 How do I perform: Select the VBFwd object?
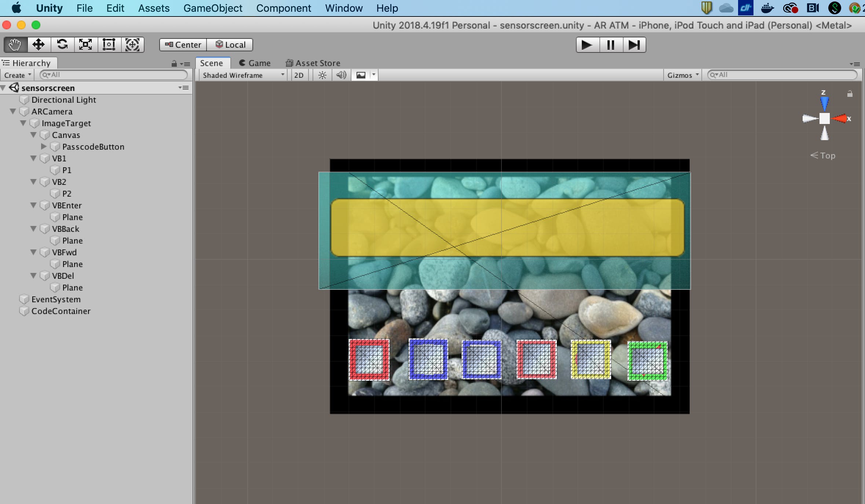click(64, 252)
